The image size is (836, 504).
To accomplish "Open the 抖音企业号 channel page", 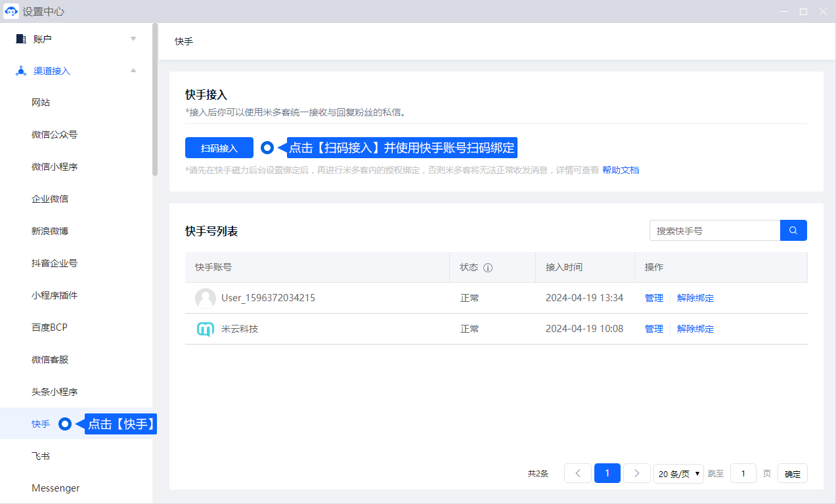I will pyautogui.click(x=55, y=264).
